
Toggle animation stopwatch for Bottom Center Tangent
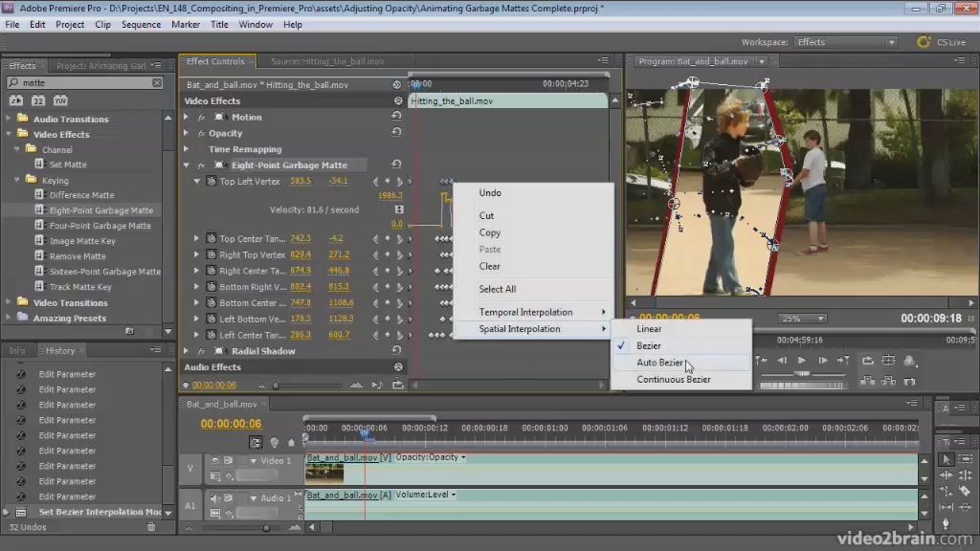(212, 302)
